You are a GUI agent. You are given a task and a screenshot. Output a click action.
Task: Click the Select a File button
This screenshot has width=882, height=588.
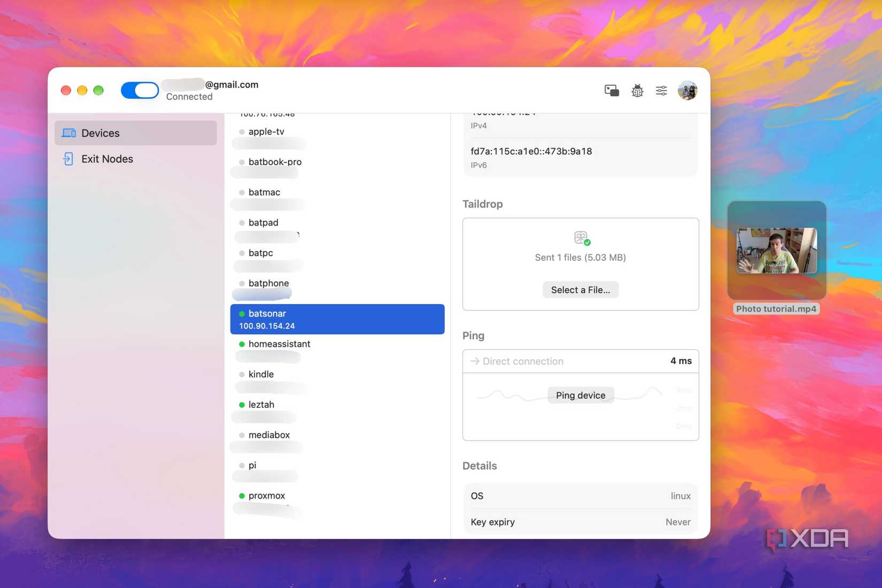[581, 290]
